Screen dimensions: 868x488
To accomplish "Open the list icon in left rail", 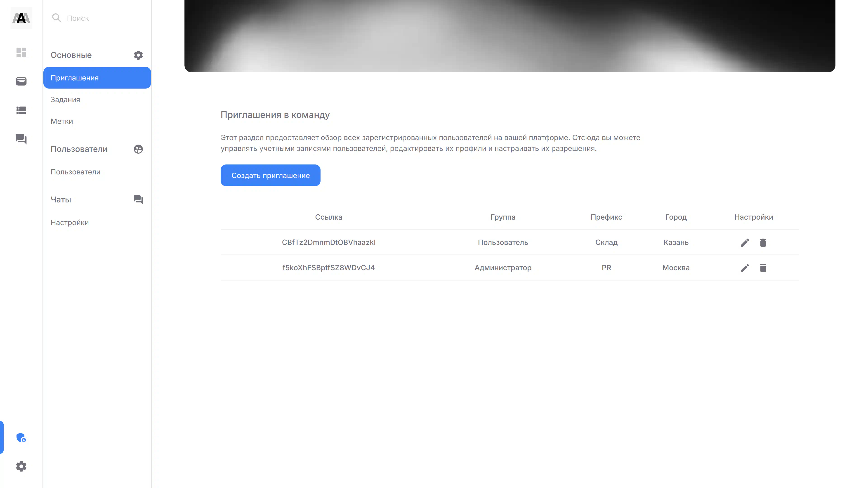I will coord(21,110).
